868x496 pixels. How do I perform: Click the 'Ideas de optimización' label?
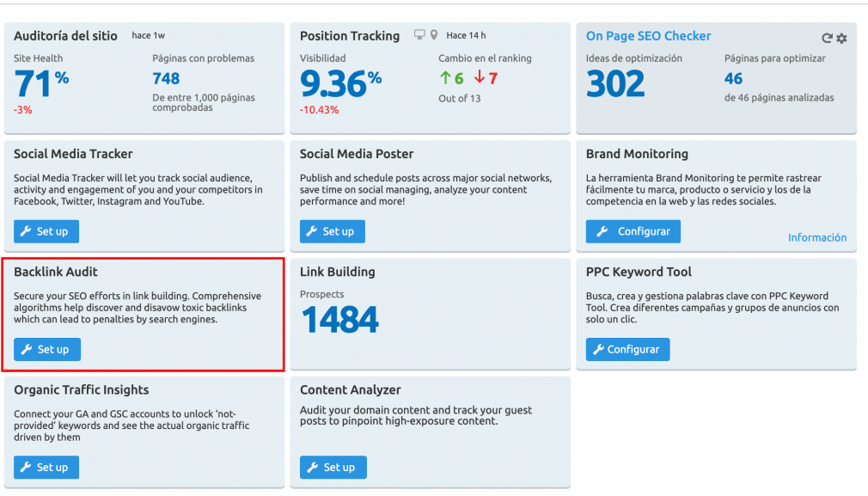pos(634,58)
